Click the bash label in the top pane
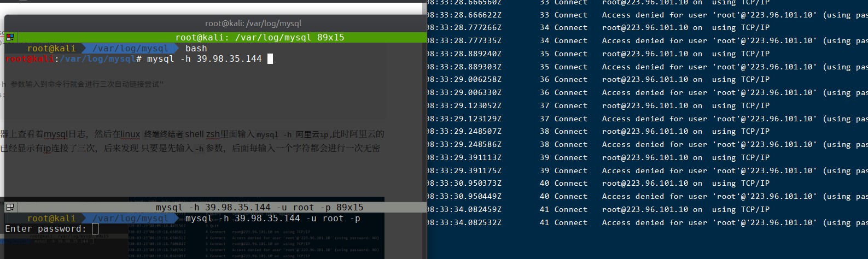The height and width of the screenshot is (259, 868). (196, 49)
